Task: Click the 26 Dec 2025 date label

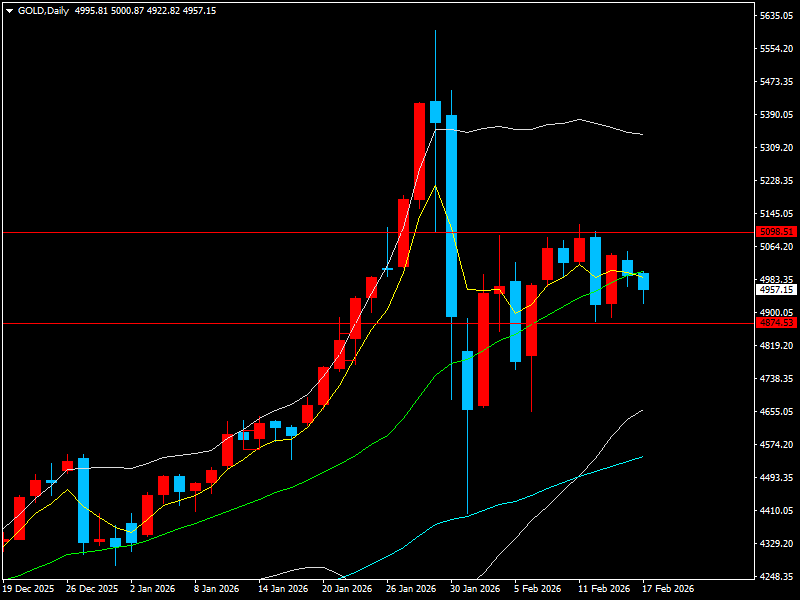Action: click(x=92, y=589)
